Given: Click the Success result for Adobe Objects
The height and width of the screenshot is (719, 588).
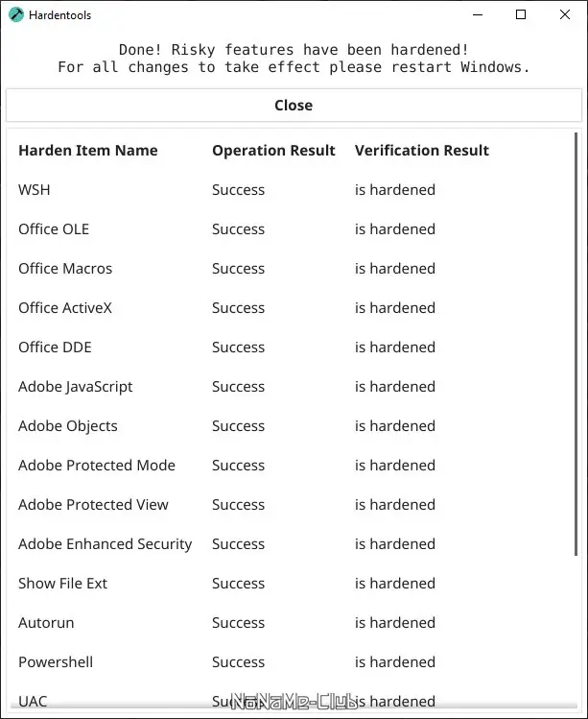Looking at the screenshot, I should [x=238, y=426].
